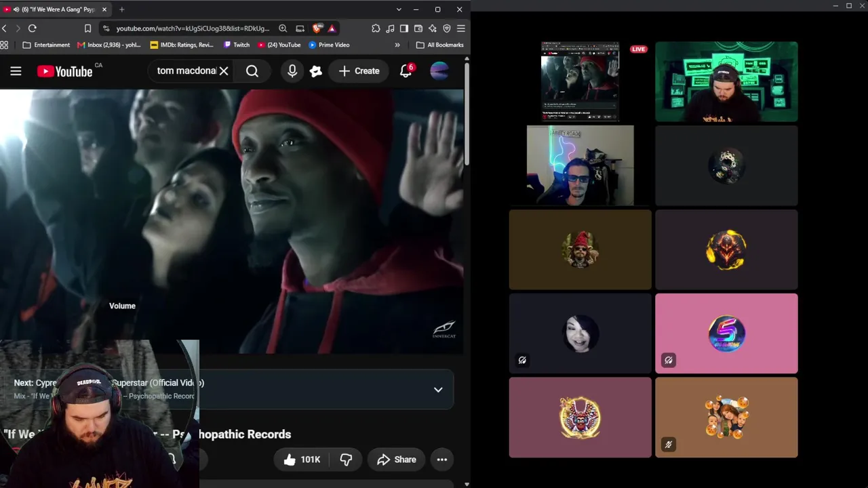
Task: Select the Abbey Road neon webcam tile
Action: click(580, 165)
